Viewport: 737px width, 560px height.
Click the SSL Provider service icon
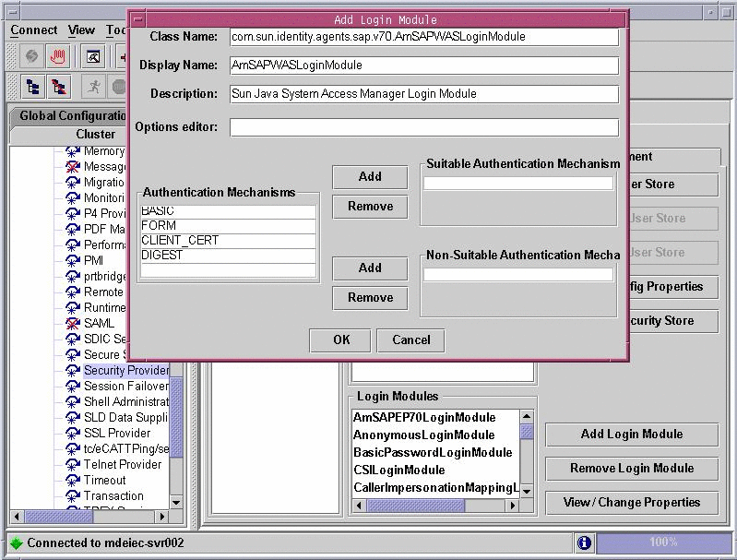click(x=72, y=433)
